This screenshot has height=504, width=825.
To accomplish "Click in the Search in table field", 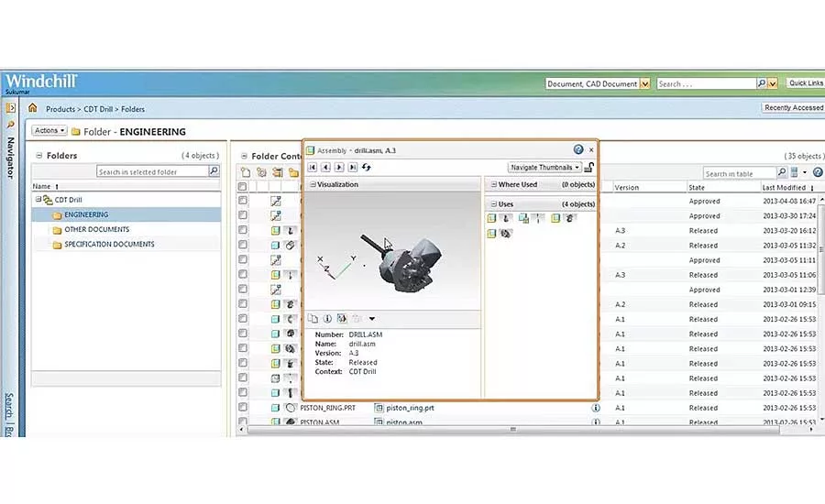I will pyautogui.click(x=739, y=173).
